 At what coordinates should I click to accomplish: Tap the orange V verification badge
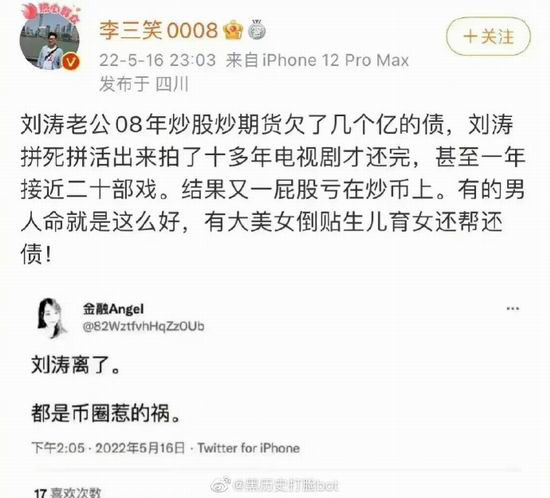click(x=71, y=62)
